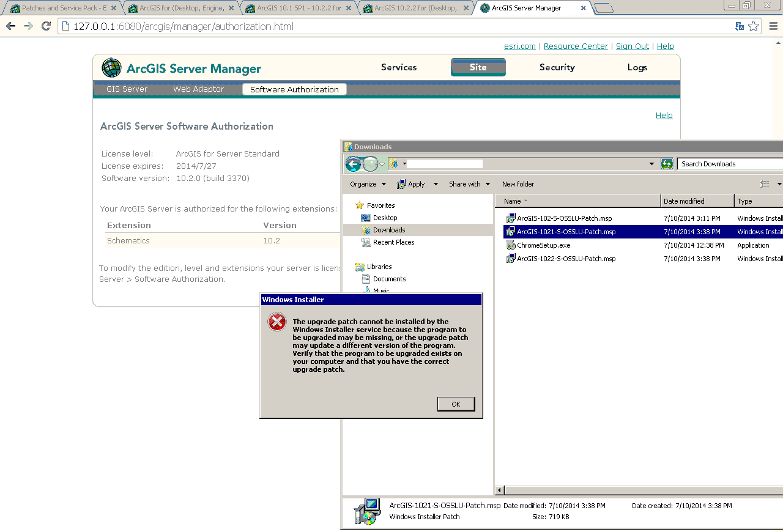
Task: Open the Share with dropdown
Action: click(x=470, y=184)
